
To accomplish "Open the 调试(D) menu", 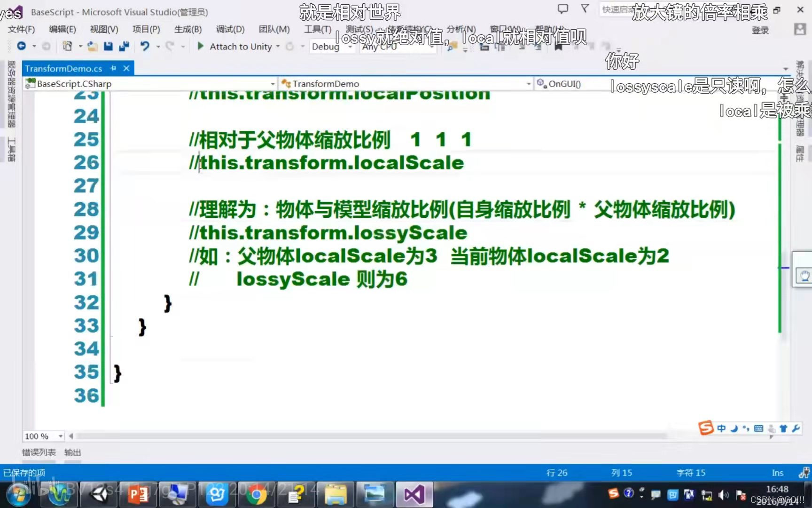I will [230, 29].
